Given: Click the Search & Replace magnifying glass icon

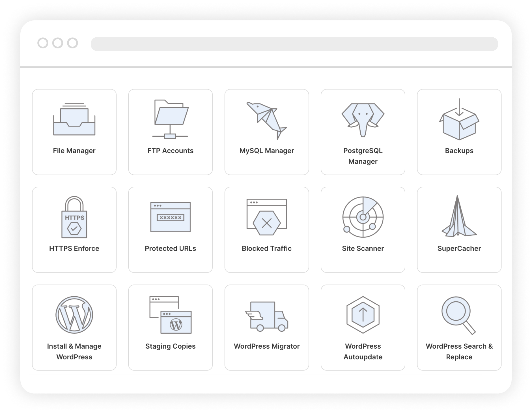Looking at the screenshot, I should pos(458,315).
